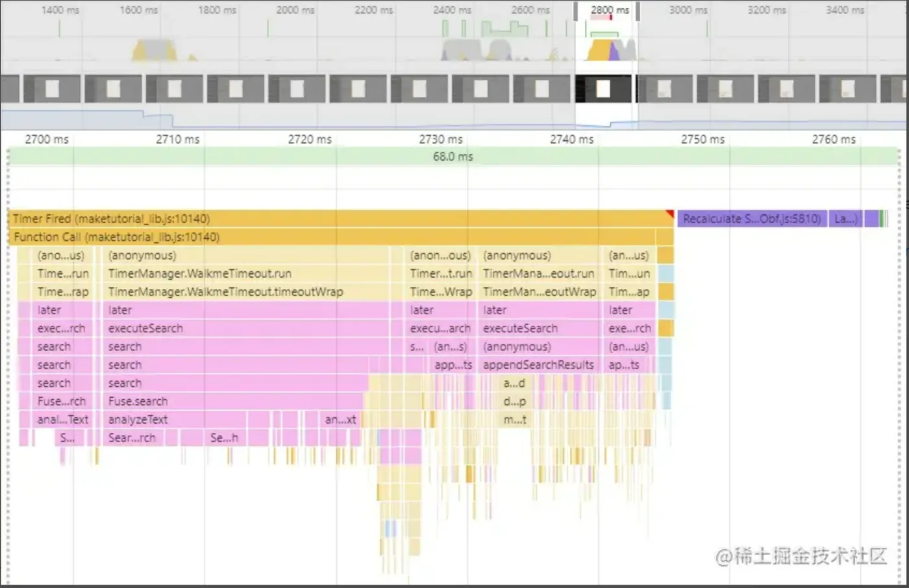Click the executeSearch block under TimerManager.WalkmeTimeout.timeoutWrap
Viewport: 909px width, 588px height.
point(245,328)
